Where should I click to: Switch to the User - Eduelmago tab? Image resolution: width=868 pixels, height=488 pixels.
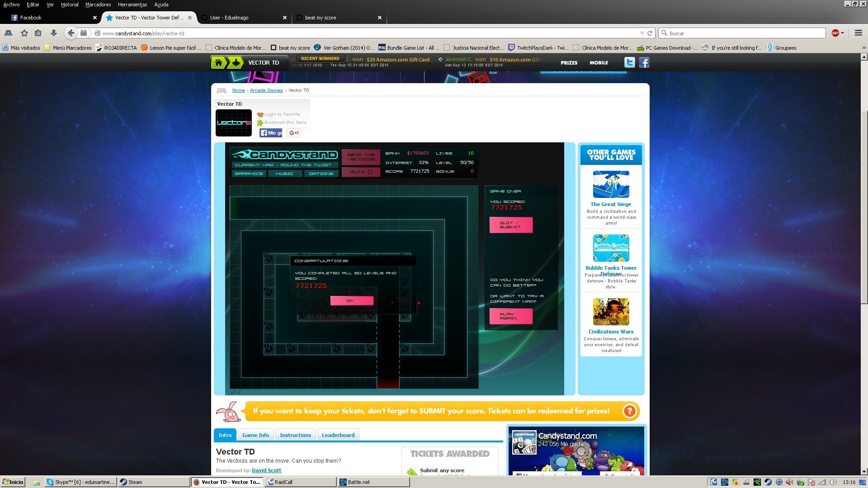[x=243, y=18]
